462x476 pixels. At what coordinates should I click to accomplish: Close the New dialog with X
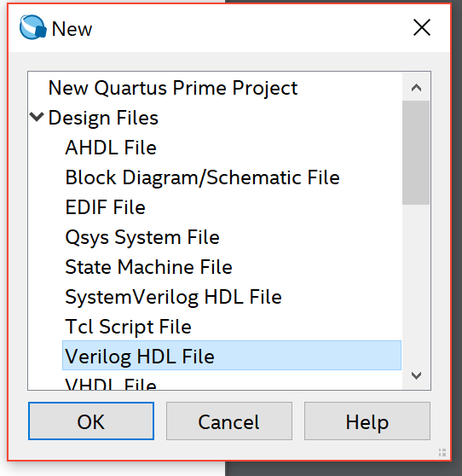pyautogui.click(x=422, y=27)
